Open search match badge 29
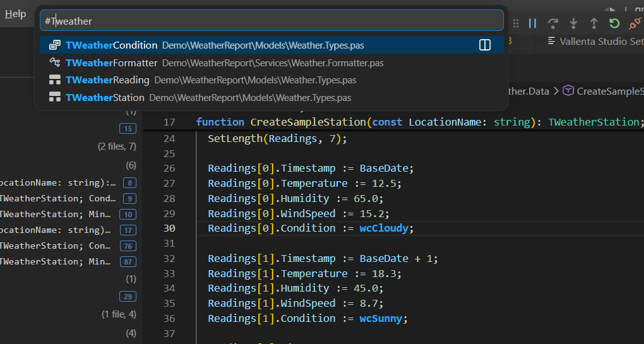 pyautogui.click(x=128, y=297)
